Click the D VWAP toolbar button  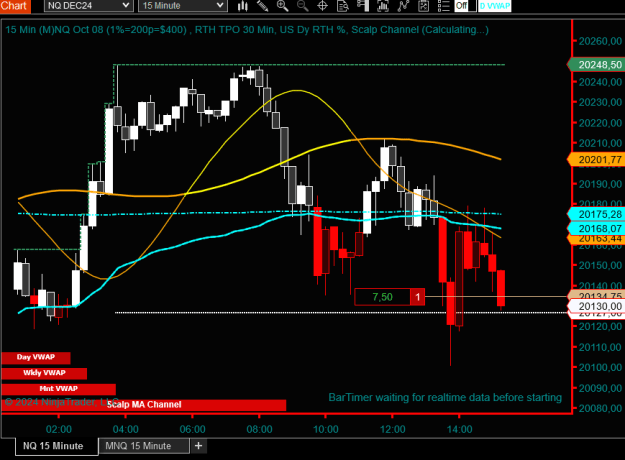(494, 6)
